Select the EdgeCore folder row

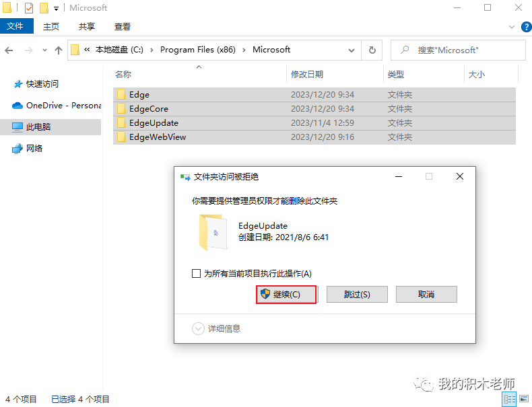tap(314, 109)
